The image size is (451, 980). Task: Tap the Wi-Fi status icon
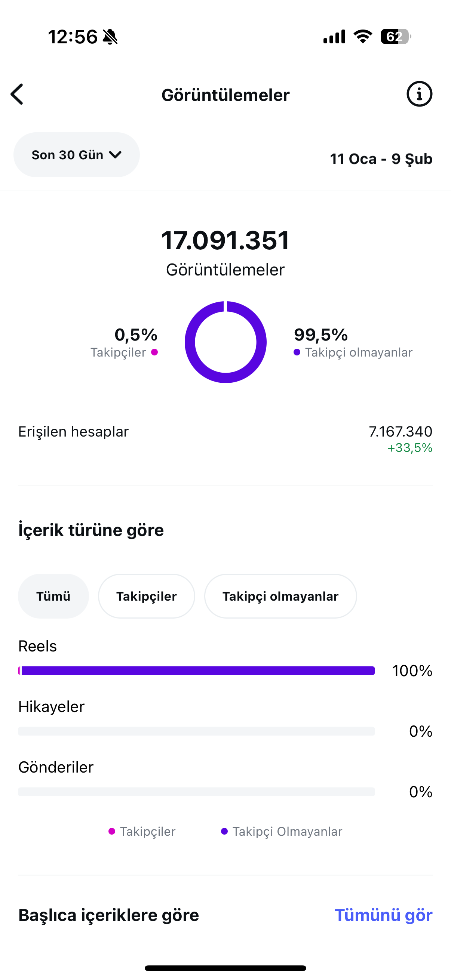click(x=363, y=37)
